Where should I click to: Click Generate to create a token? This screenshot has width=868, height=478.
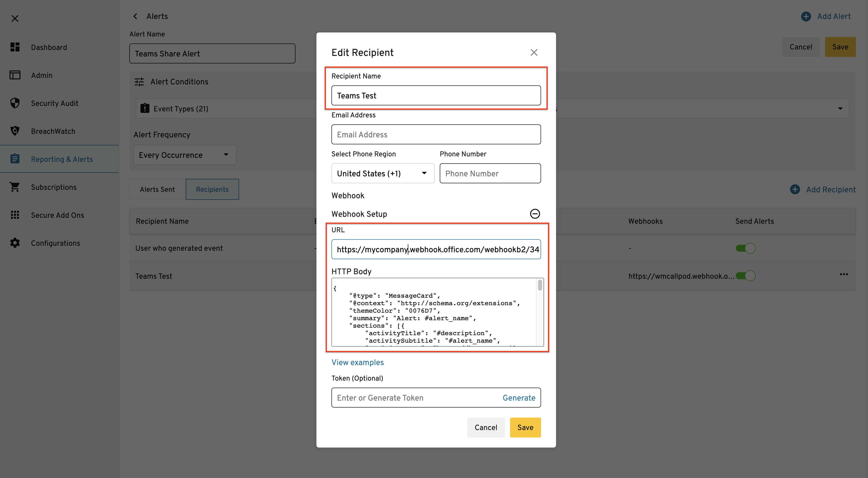pyautogui.click(x=519, y=398)
